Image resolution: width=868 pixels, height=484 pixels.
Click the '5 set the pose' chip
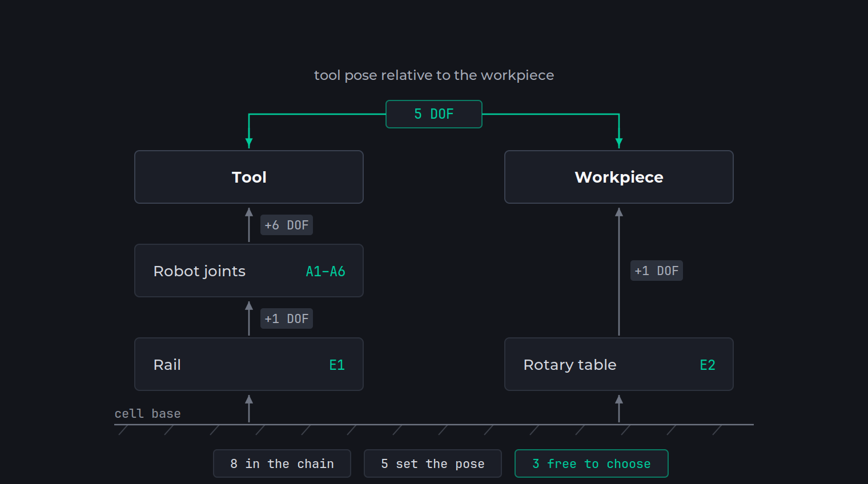coord(433,463)
